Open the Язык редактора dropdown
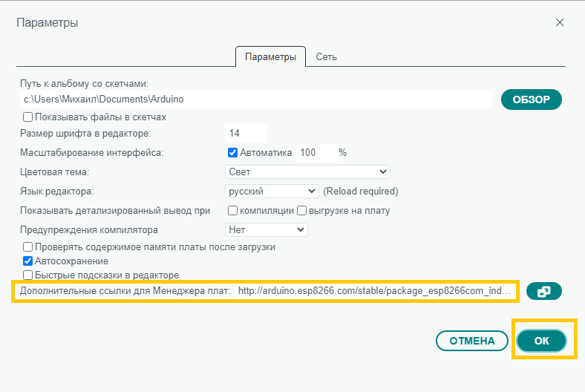585x392 pixels. (x=272, y=191)
